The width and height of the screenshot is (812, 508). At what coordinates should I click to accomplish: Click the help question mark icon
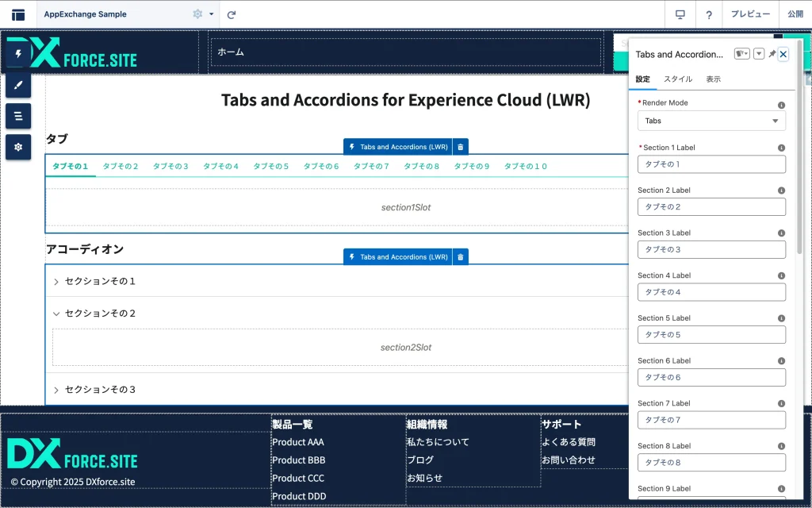(x=709, y=14)
